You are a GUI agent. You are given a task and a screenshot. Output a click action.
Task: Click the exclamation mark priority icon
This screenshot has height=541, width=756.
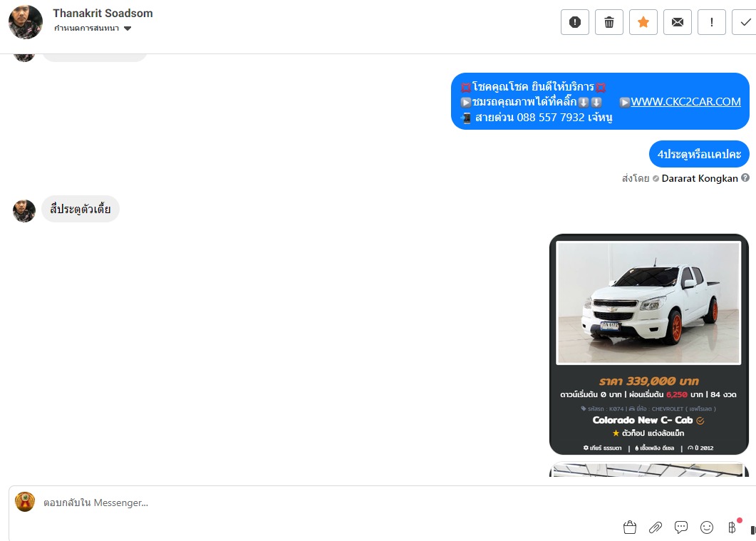[x=712, y=22]
